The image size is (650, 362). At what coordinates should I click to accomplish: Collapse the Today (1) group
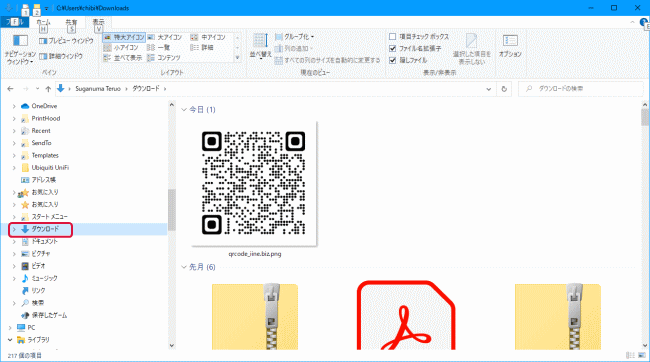coord(184,110)
